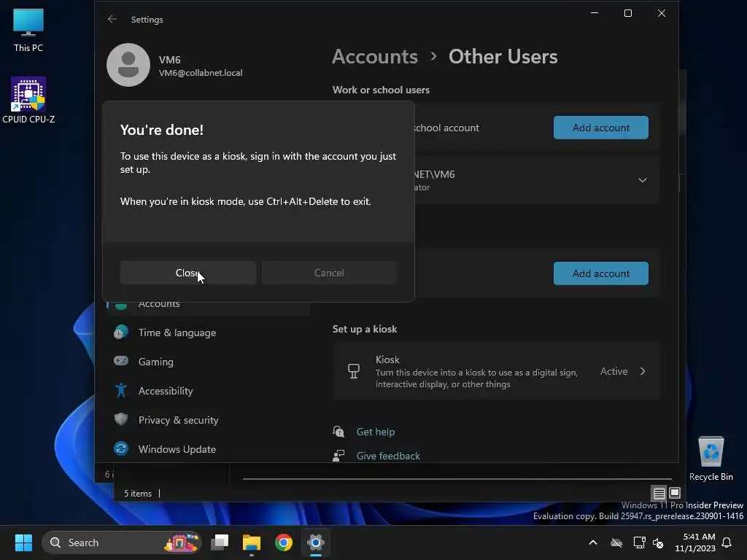Open Time & language settings
Viewport: 747px width, 560px height.
pyautogui.click(x=208, y=332)
